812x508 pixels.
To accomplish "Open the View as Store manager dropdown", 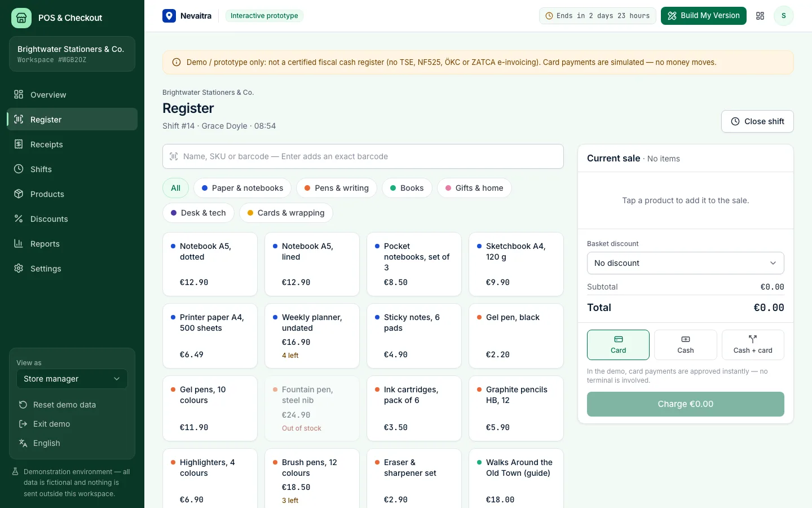I will coord(72,379).
